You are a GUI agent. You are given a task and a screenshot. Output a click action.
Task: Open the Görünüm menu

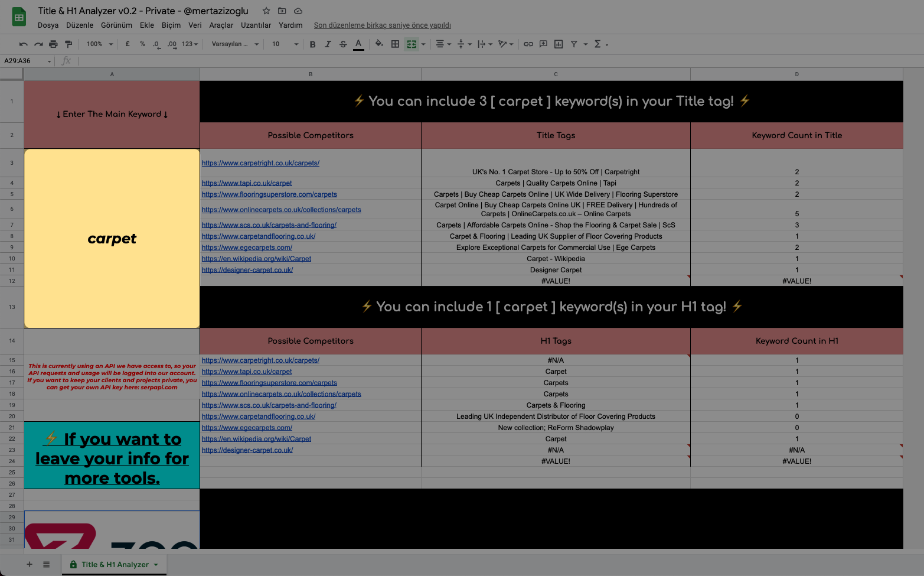pyautogui.click(x=116, y=25)
